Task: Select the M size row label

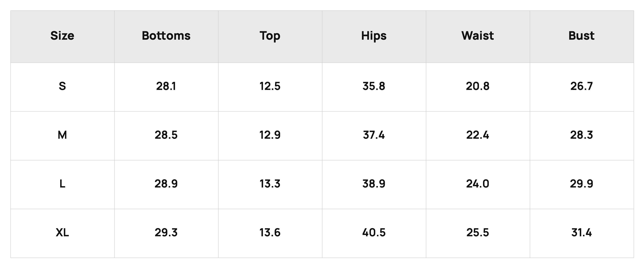Action: coord(62,135)
